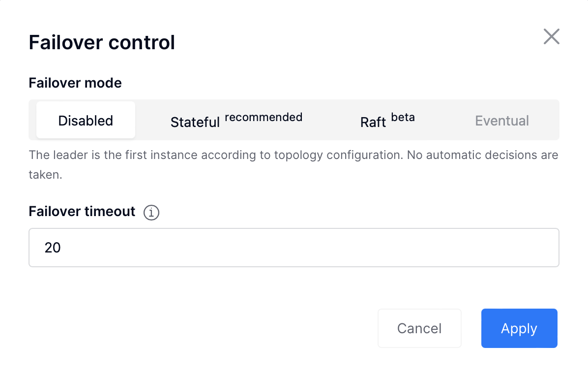The image size is (588, 378).
Task: Click the "recommended" badge next to Stateful
Action: coord(263,117)
